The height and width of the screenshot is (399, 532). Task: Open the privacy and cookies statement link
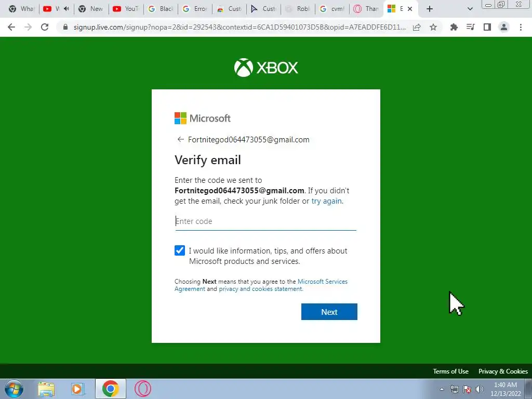click(261, 289)
